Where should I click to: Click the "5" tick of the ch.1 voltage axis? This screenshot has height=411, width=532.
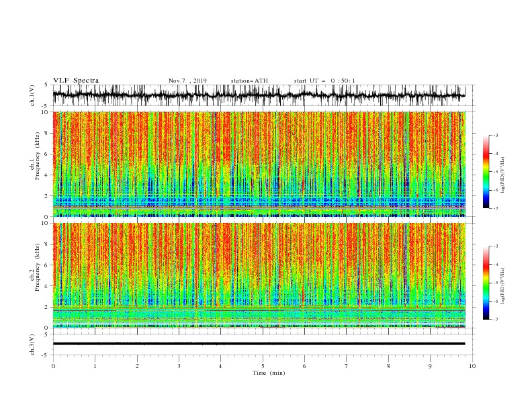47,85
